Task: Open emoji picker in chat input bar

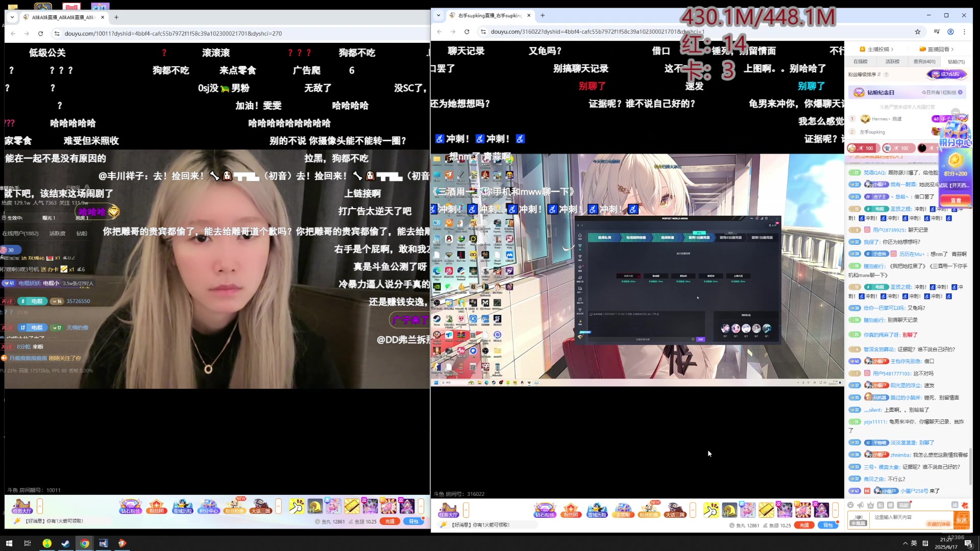Action: tap(850, 505)
